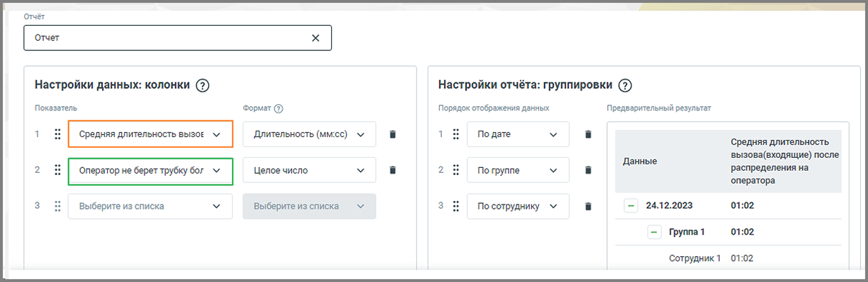
Task: Grab drag handle of column row 3
Action: [x=57, y=206]
